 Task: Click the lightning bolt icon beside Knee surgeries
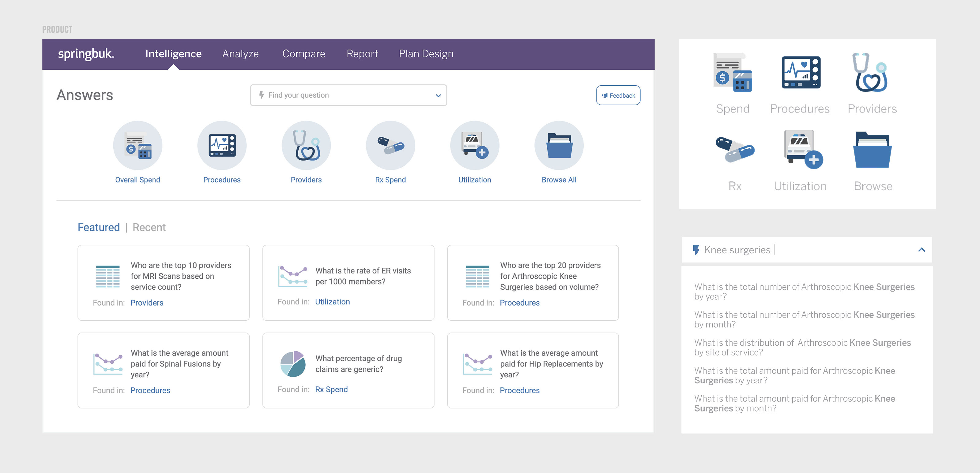click(x=696, y=250)
